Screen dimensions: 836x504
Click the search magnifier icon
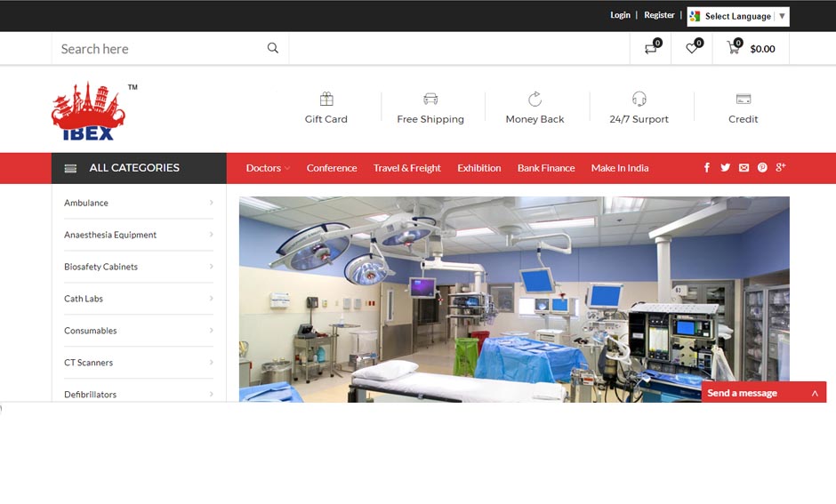point(273,48)
